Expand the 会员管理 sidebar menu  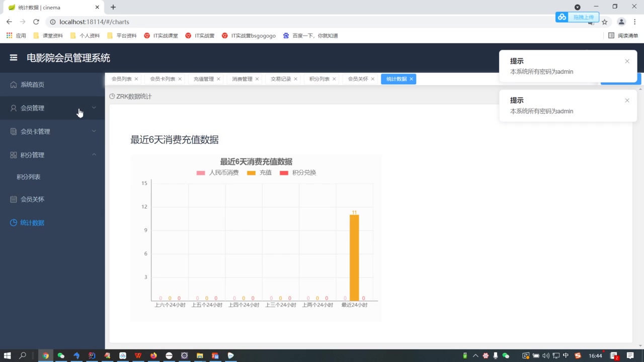(x=52, y=108)
